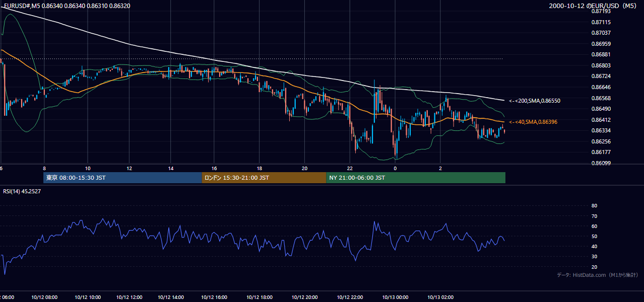Click price axis value 0.87037
The image size is (644, 302).
[601, 33]
